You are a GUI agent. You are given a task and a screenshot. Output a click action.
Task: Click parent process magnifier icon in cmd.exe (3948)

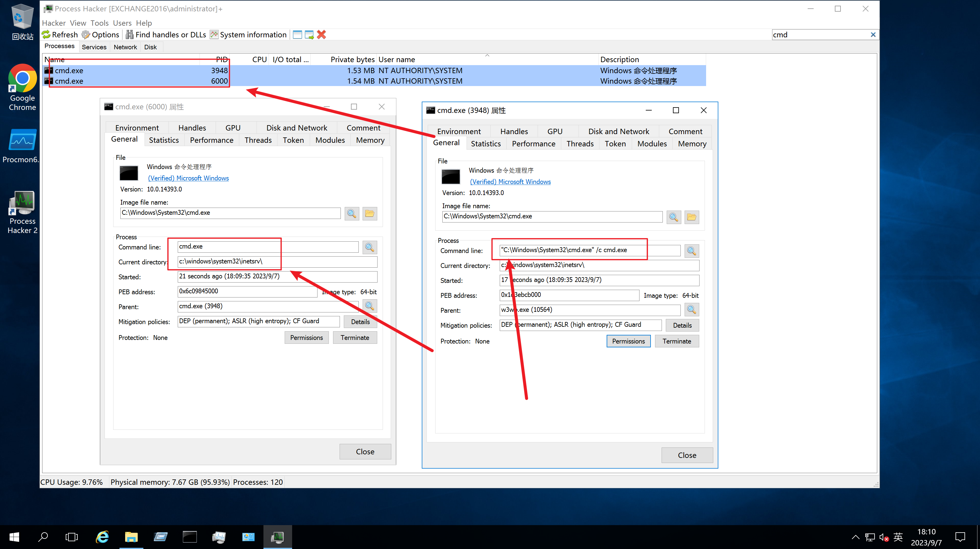691,310
